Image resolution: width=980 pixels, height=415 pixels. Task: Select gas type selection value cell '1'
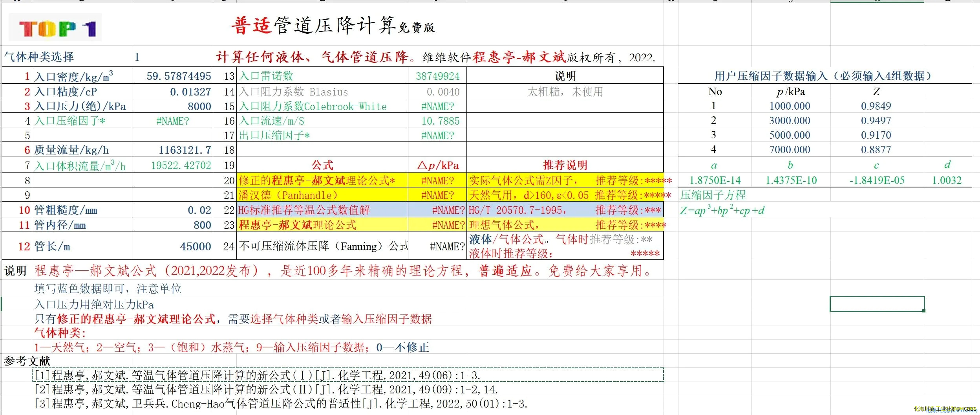tap(172, 57)
